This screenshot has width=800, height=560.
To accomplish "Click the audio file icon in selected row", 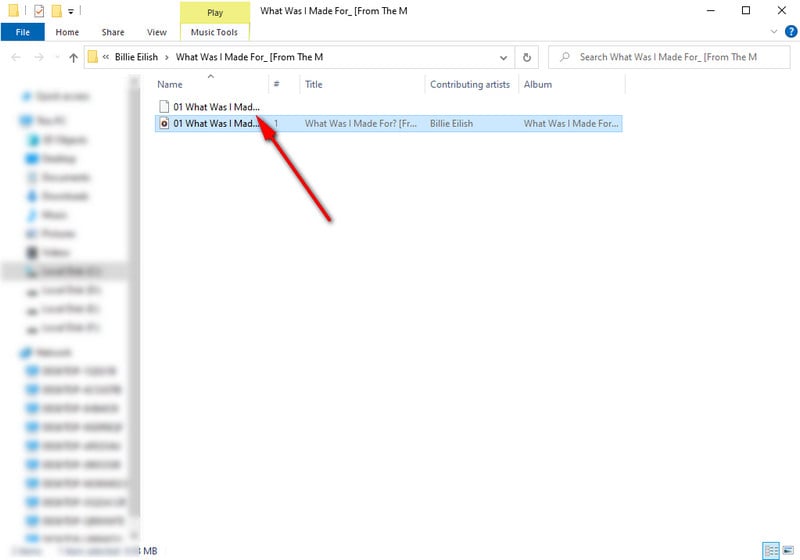I will (164, 123).
